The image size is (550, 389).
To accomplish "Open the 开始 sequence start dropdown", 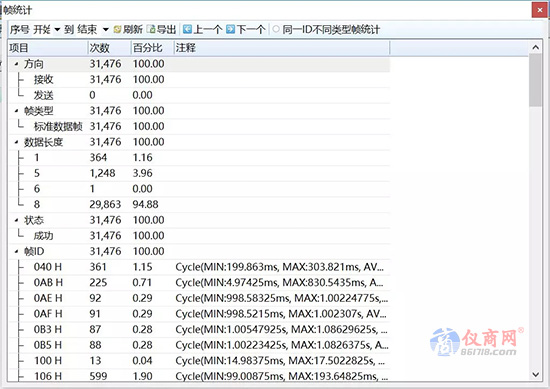I will [57, 29].
